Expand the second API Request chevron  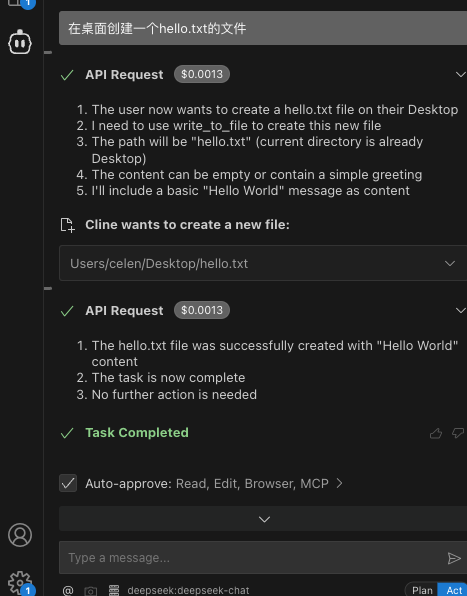point(461,311)
